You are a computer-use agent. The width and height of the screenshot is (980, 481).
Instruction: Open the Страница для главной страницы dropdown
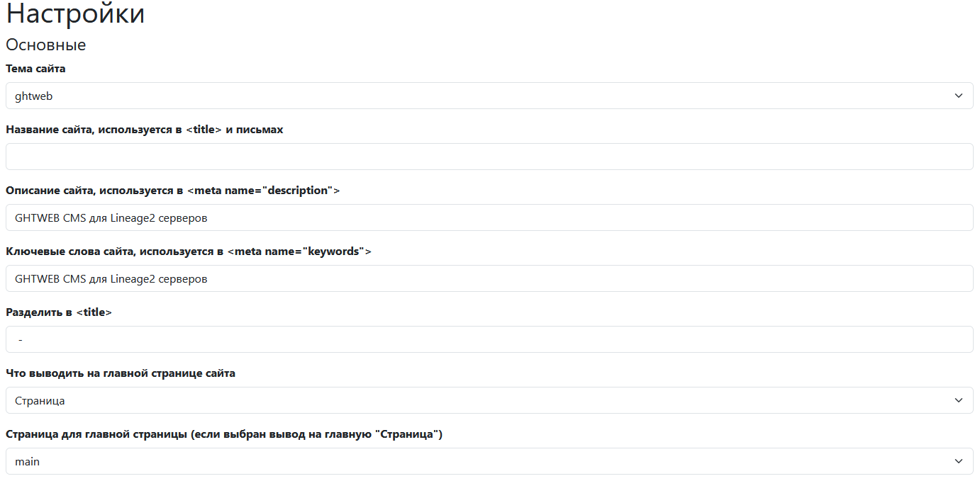pyautogui.click(x=489, y=461)
